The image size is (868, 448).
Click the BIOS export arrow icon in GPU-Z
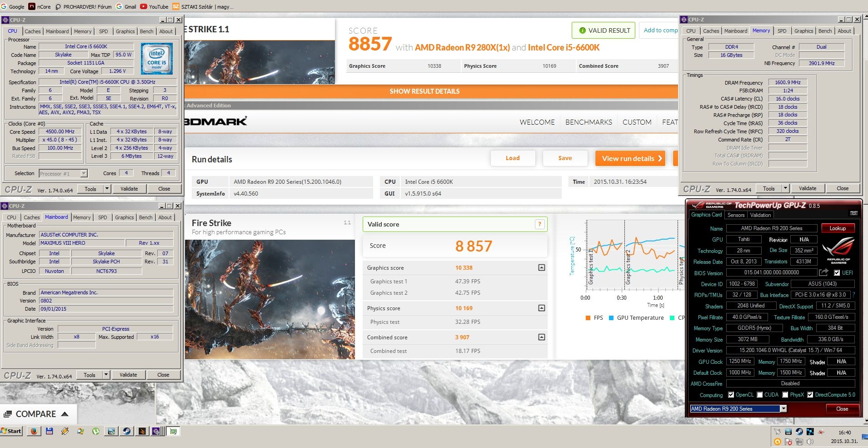coord(823,272)
